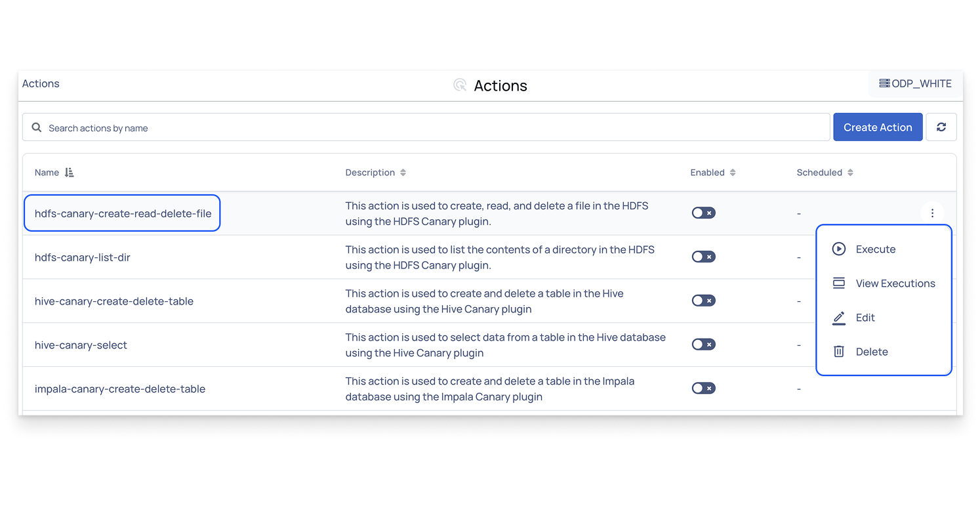This screenshot has height=508, width=980.
Task: Sort by the Scheduled column
Action: point(850,173)
